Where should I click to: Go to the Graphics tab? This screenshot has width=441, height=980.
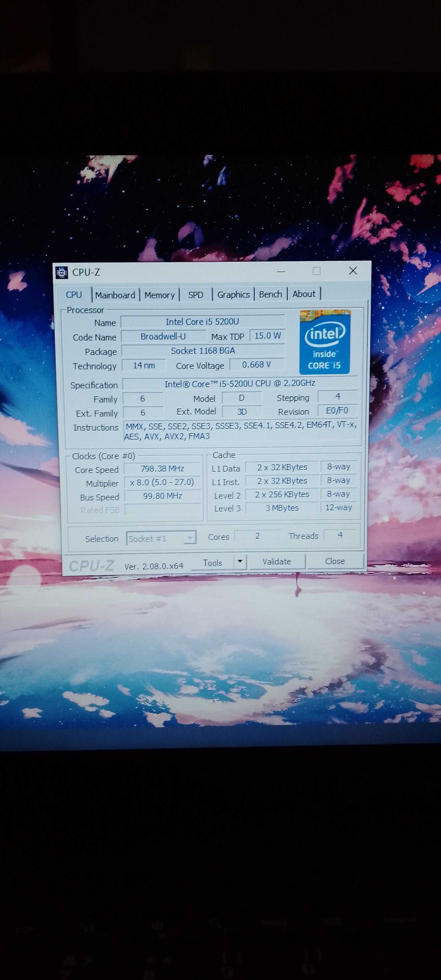[x=233, y=294]
